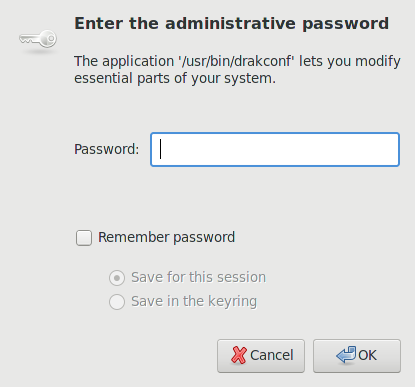
Task: Click the text cursor inside the password box
Action: (x=161, y=149)
